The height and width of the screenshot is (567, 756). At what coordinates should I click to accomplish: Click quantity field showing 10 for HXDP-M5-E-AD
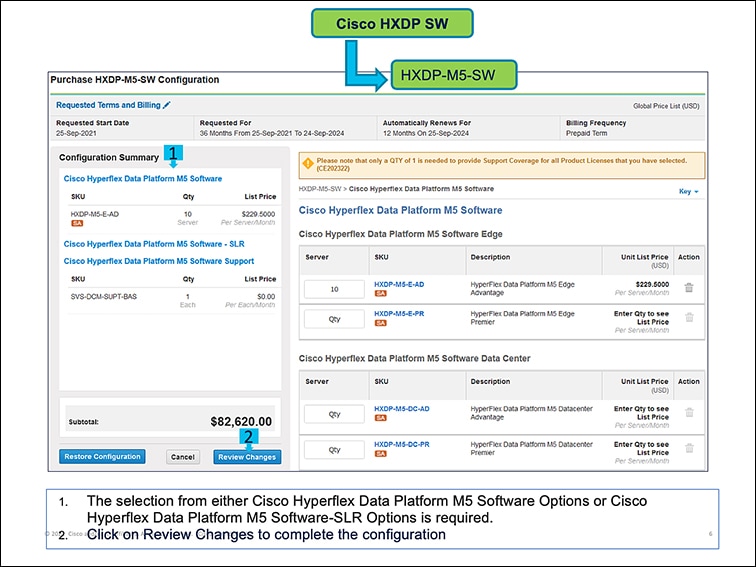(x=334, y=289)
